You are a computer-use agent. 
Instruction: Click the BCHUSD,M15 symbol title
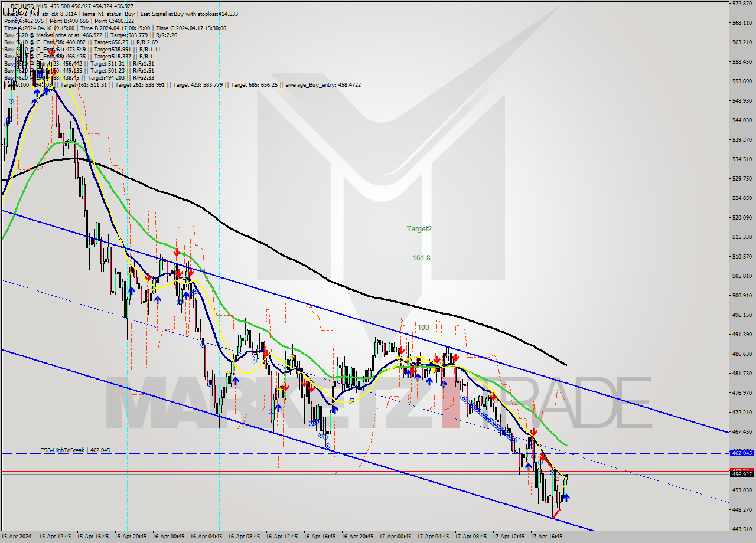tap(28, 6)
